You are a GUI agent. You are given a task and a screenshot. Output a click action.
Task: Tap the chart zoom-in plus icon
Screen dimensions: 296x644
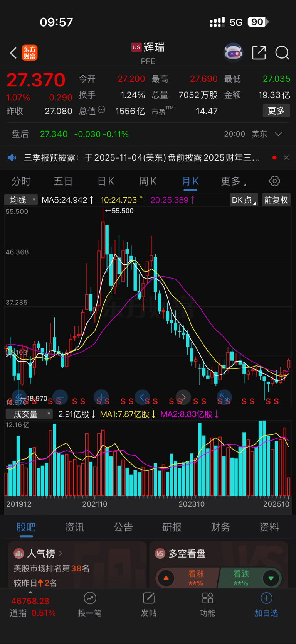pyautogui.click(x=101, y=397)
